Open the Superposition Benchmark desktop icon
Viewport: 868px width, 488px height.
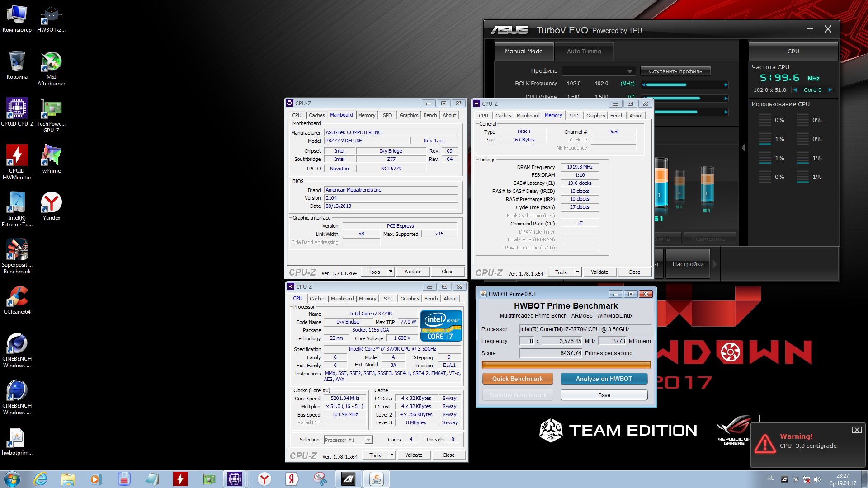click(x=17, y=257)
